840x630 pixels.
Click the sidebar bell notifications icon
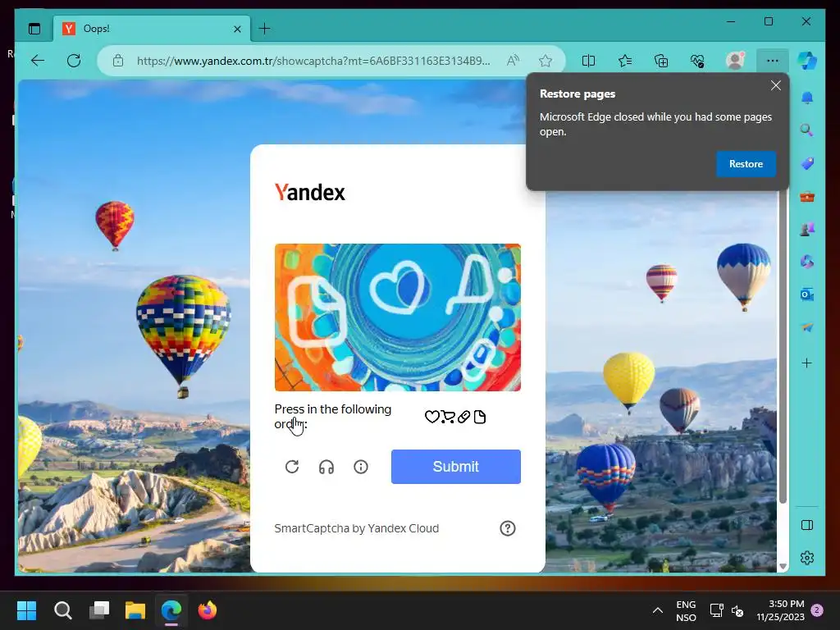pos(807,98)
